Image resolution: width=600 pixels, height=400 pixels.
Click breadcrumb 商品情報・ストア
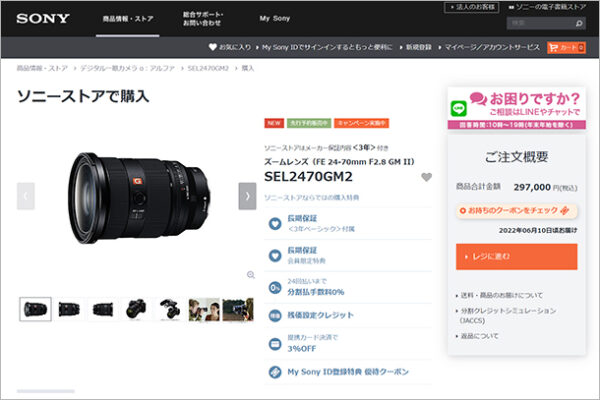click(42, 68)
